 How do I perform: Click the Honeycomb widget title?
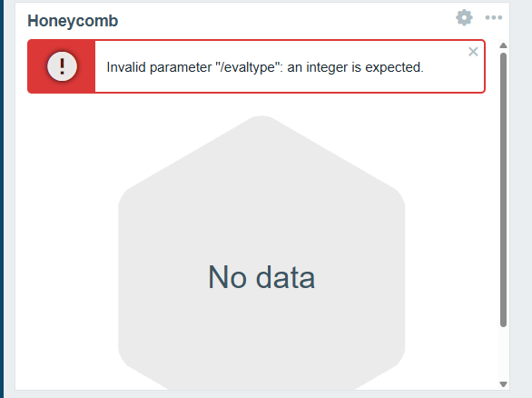[73, 21]
